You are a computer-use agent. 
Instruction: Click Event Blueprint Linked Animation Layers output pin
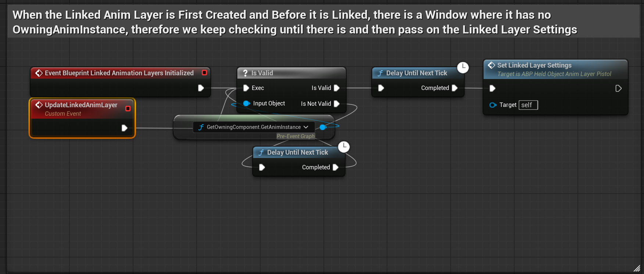pos(201,88)
